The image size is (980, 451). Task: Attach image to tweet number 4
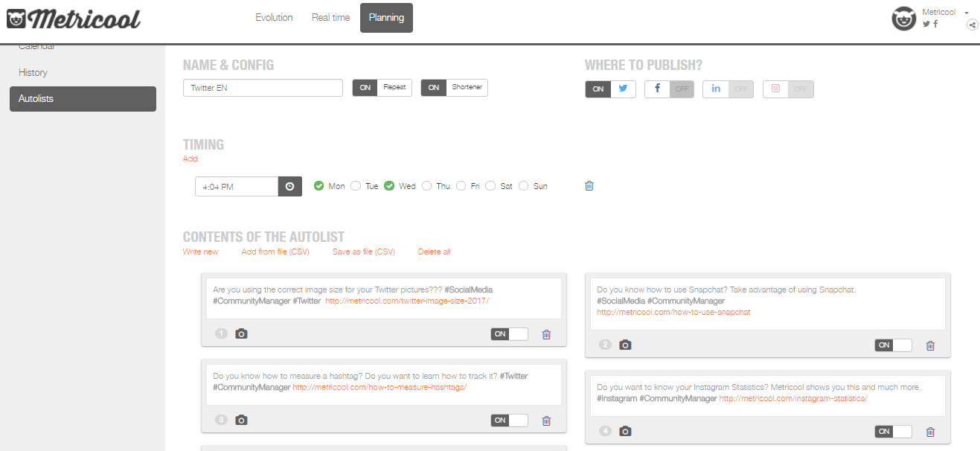pyautogui.click(x=625, y=432)
